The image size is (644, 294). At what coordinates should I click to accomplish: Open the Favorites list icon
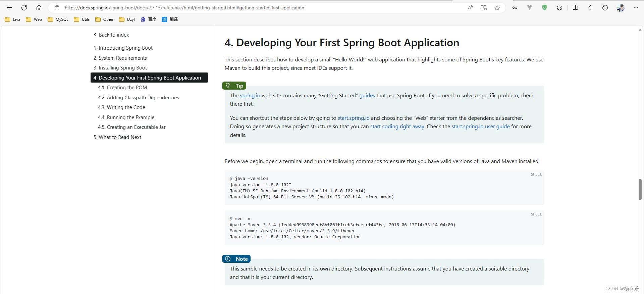coord(590,8)
